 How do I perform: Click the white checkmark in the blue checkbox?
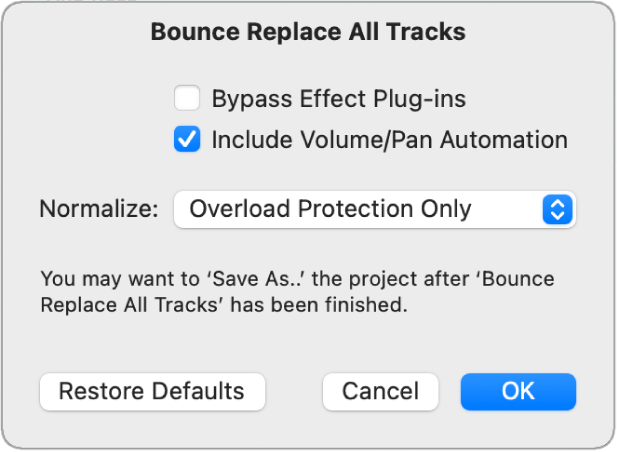tap(187, 140)
